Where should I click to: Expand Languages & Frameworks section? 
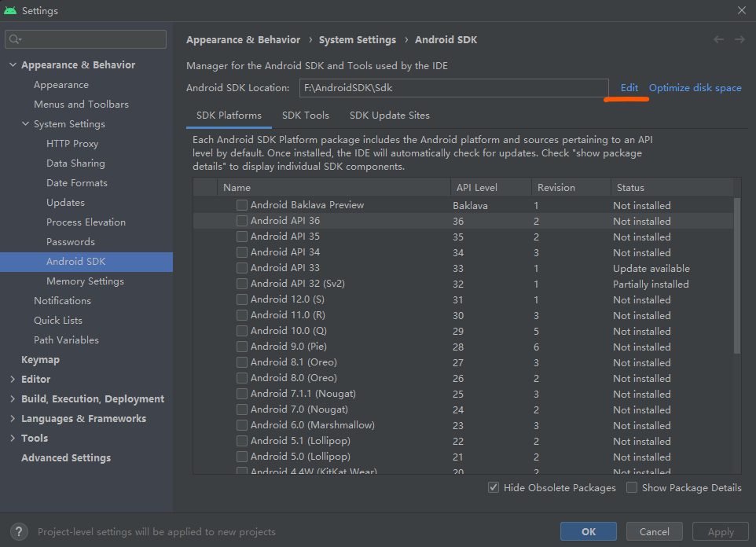click(13, 419)
